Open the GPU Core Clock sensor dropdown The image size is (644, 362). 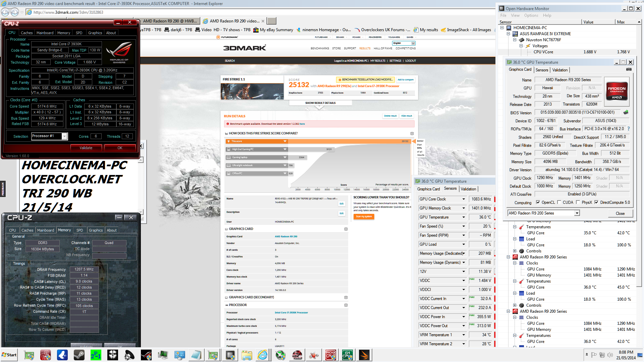point(464,199)
